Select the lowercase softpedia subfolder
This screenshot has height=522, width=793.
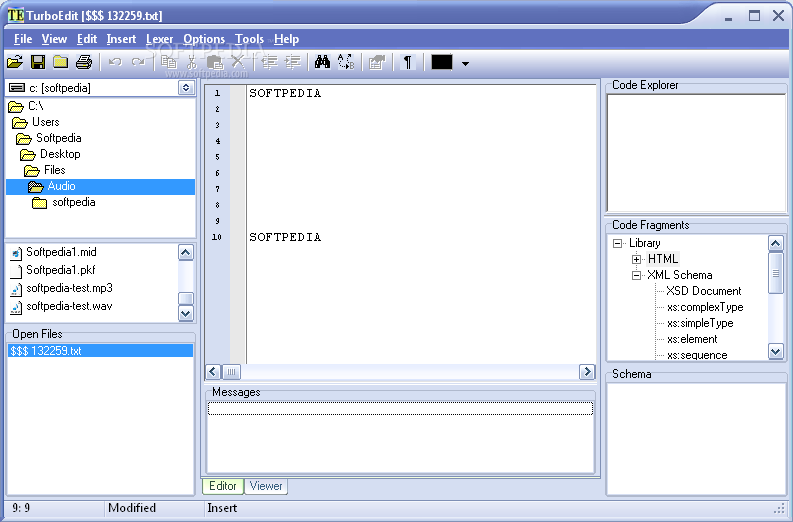(73, 202)
